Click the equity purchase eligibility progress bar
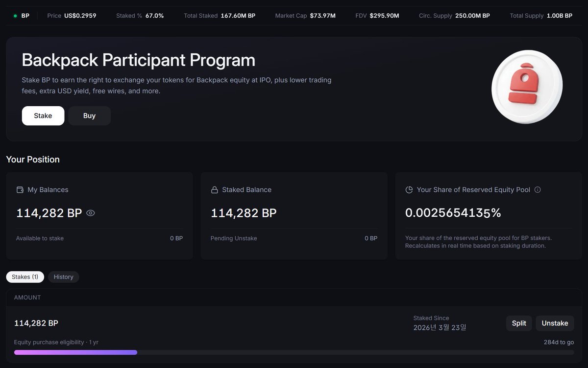 tap(294, 352)
